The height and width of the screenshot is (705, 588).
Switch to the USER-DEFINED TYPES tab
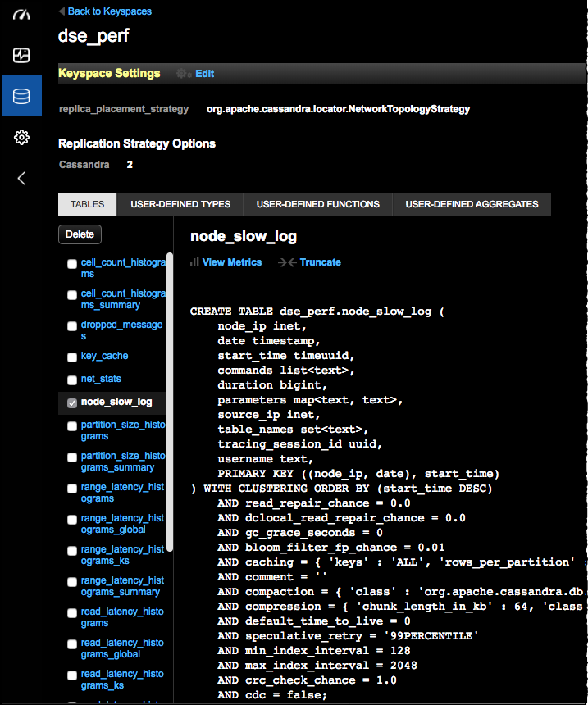pos(180,204)
